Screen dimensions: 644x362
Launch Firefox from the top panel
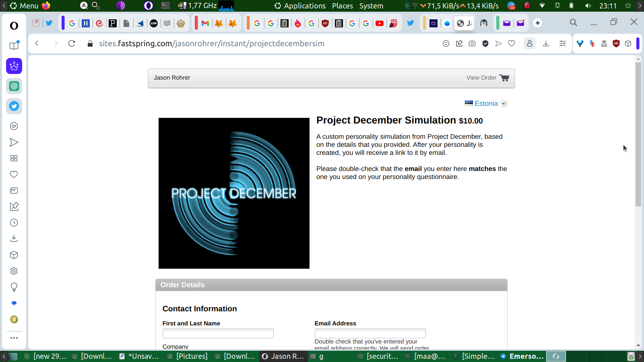[46, 6]
